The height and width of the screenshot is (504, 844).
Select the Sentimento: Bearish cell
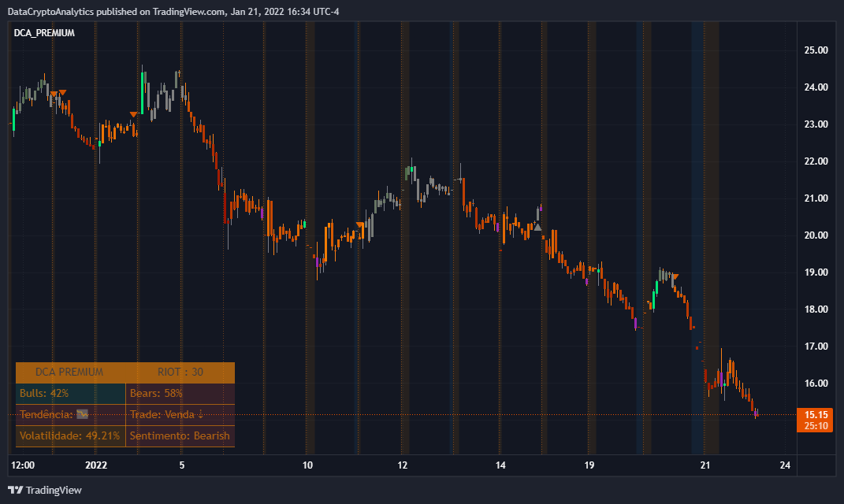pyautogui.click(x=179, y=435)
